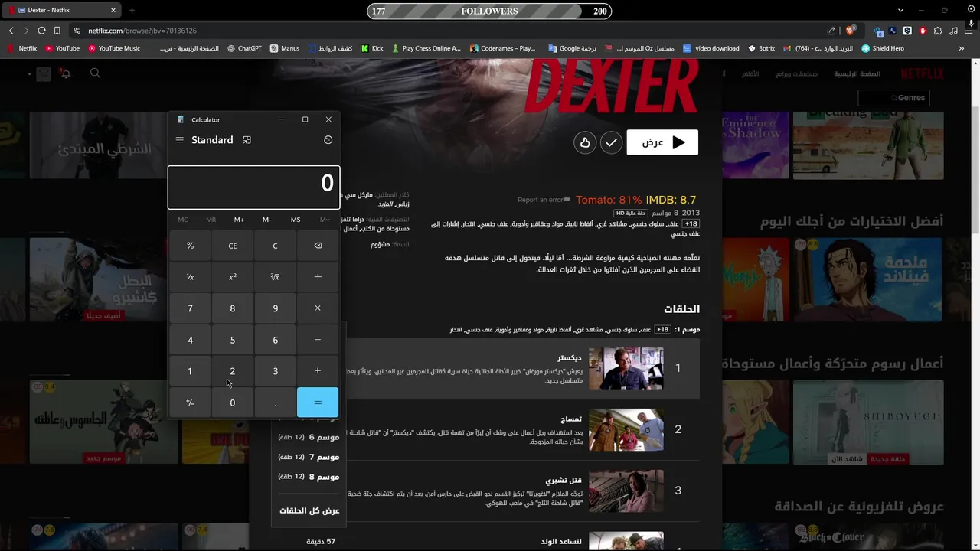Viewport: 980px width, 551px height.
Task: Click the address bar URL netflix.com
Action: click(x=142, y=31)
